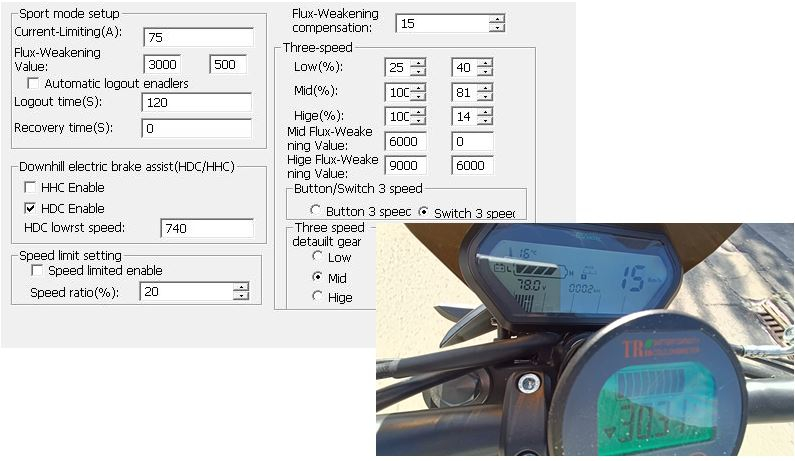Edit the HDC lowrst speed field
Viewport: 795px width, 461px height.
206,229
